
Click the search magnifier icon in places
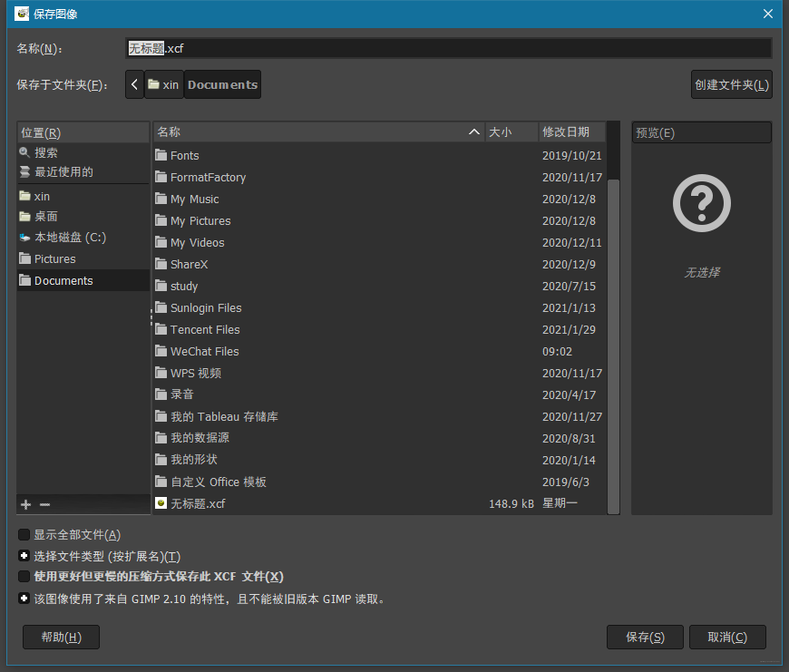tap(24, 152)
